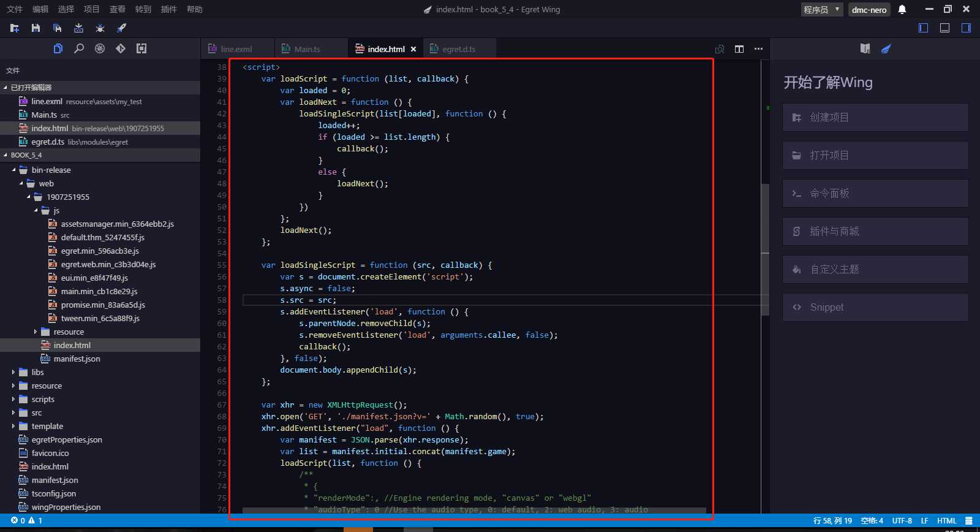Open the 选择 menu

click(x=66, y=9)
